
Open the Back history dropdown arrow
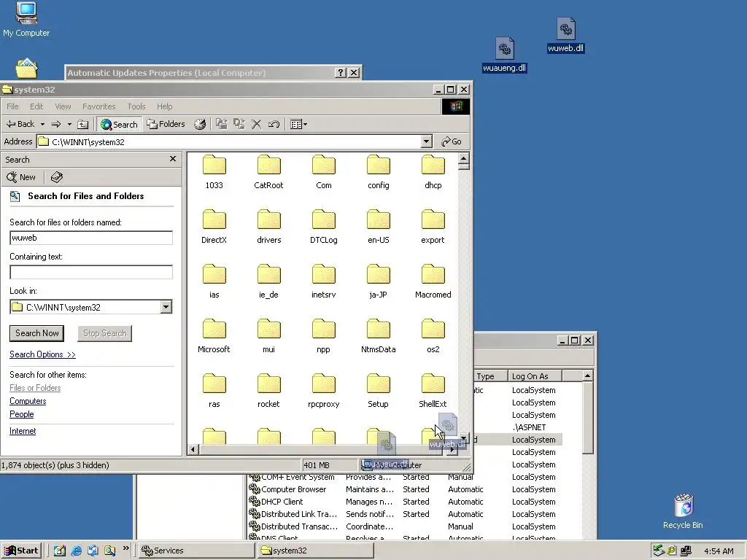coord(42,124)
